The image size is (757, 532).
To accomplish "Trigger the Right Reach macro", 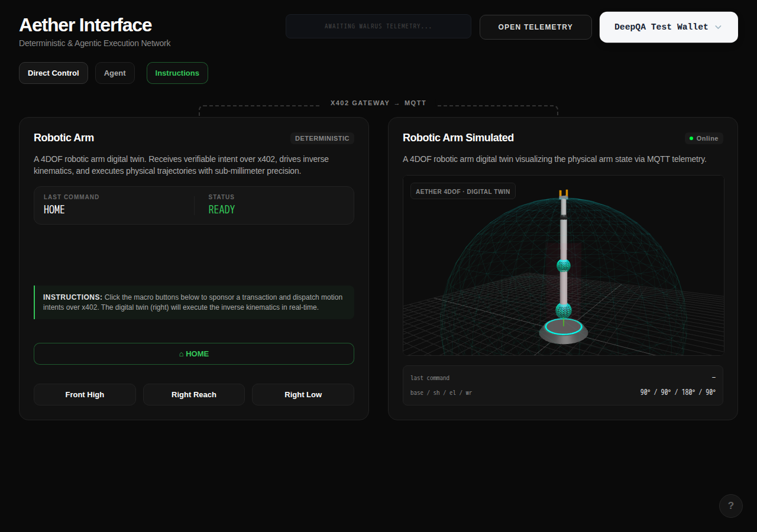I will pyautogui.click(x=194, y=395).
